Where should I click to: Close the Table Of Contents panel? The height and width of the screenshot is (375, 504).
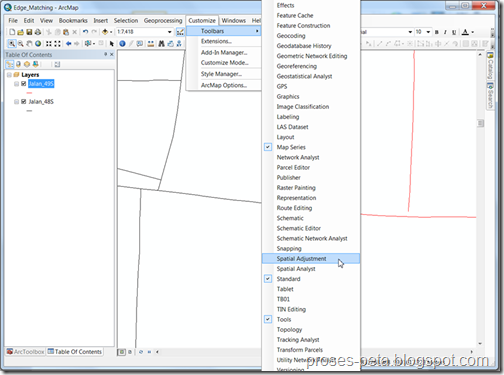112,54
